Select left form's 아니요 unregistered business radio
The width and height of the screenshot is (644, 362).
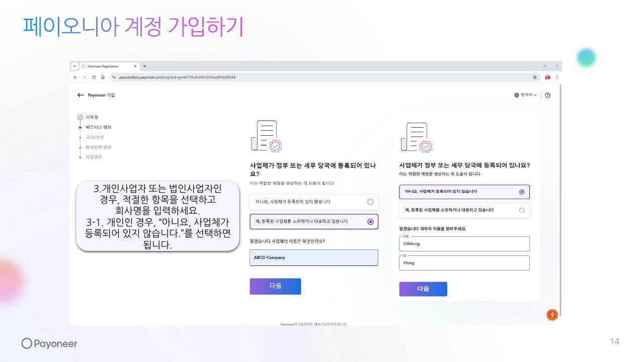[x=370, y=202]
